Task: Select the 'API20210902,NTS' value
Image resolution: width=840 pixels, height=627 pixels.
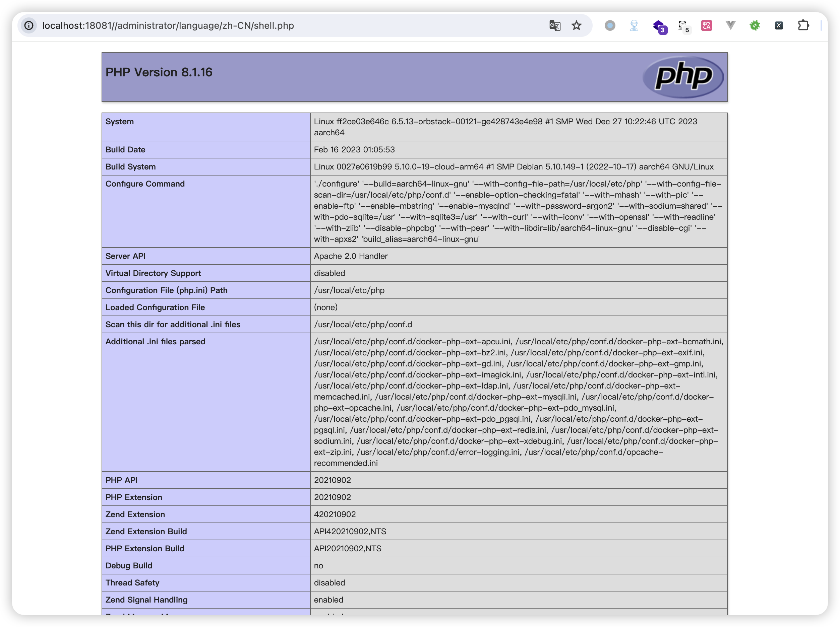Action: pyautogui.click(x=348, y=548)
